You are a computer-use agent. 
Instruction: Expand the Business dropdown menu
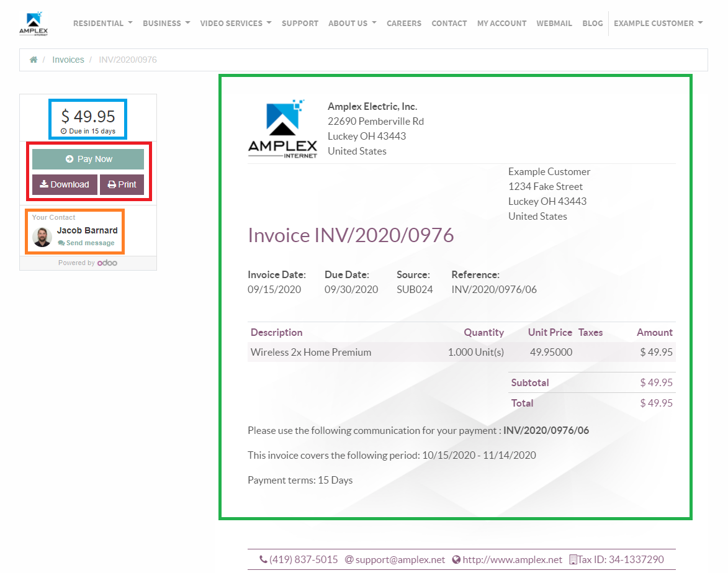pyautogui.click(x=167, y=23)
